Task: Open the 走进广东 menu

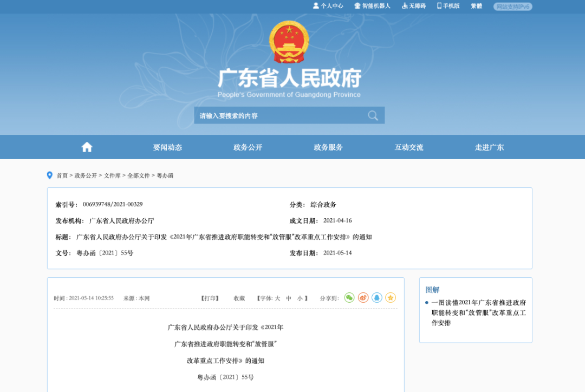Action: click(x=489, y=147)
